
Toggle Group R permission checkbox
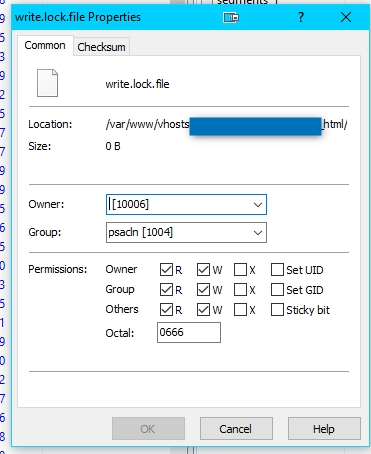click(x=166, y=290)
